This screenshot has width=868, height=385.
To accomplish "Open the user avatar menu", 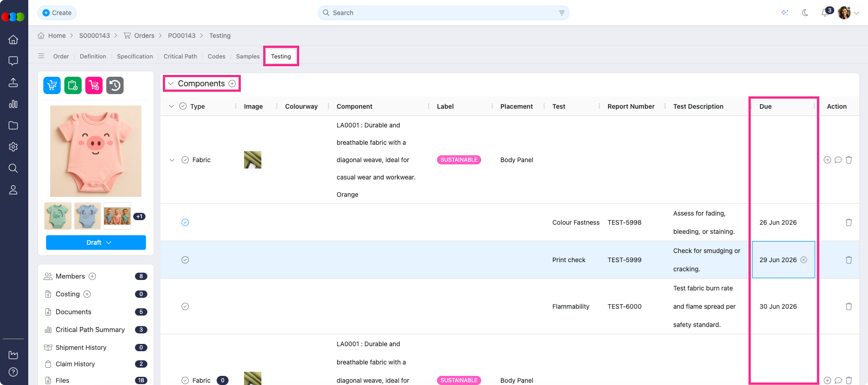I will tap(848, 13).
